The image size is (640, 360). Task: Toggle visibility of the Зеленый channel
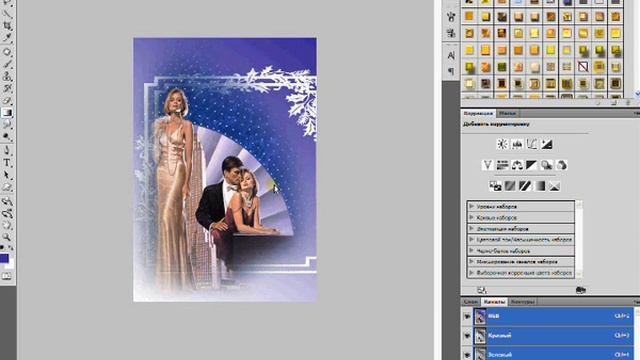[467, 354]
